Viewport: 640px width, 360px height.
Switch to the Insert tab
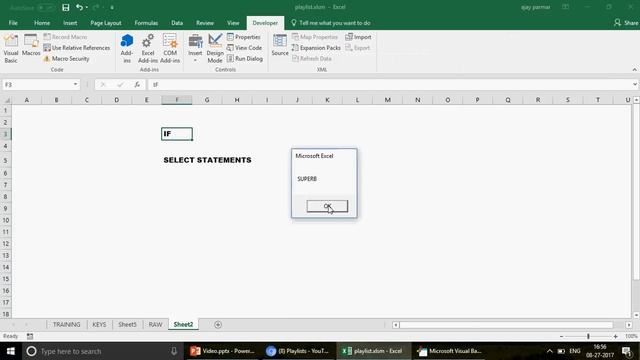70,23
